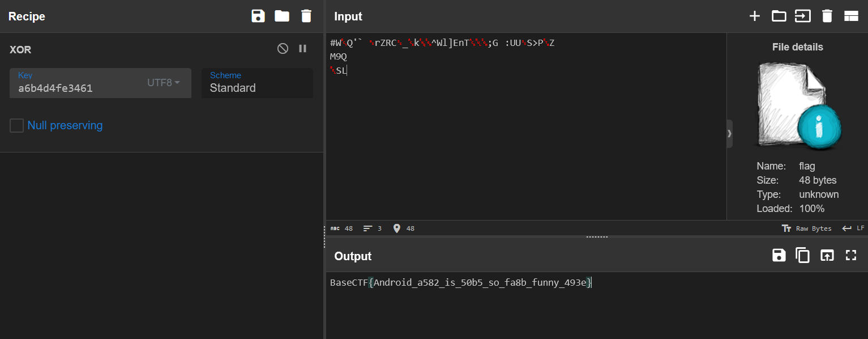Click the Recipe panel title
This screenshot has height=339, width=868.
pyautogui.click(x=27, y=16)
